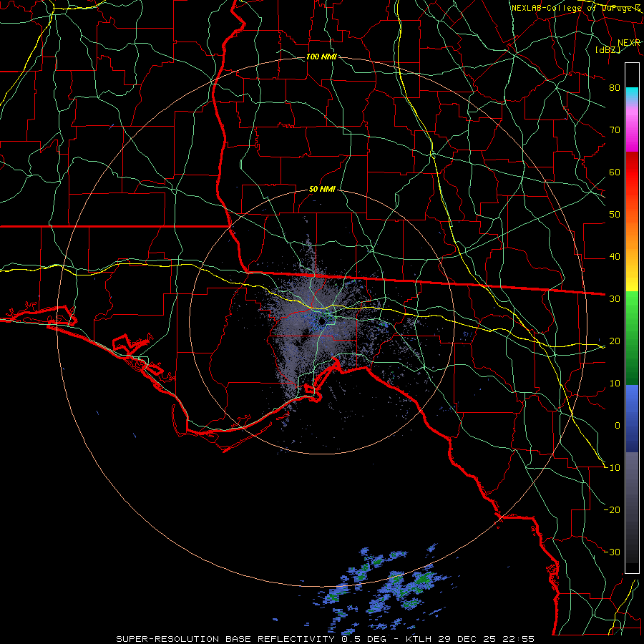The height and width of the screenshot is (644, 644).
Task: Select the positive 10 value on the dBZ scale
Action: pyautogui.click(x=615, y=384)
